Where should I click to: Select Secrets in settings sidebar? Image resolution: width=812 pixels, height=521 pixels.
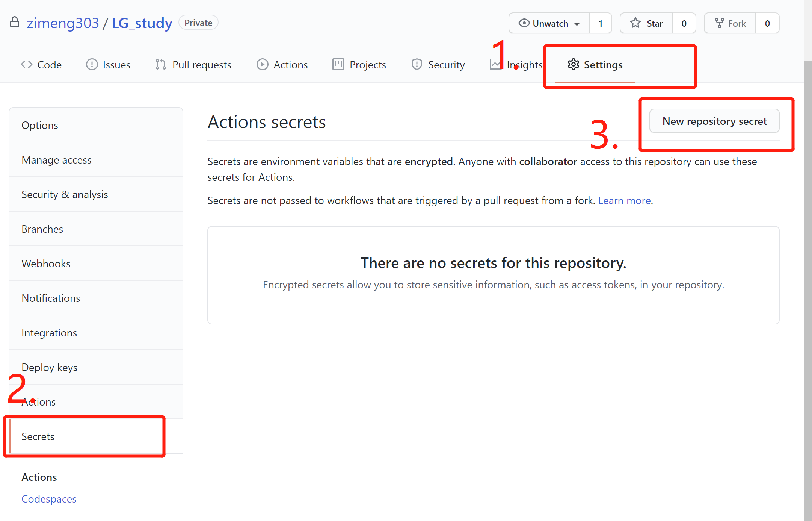pos(96,436)
